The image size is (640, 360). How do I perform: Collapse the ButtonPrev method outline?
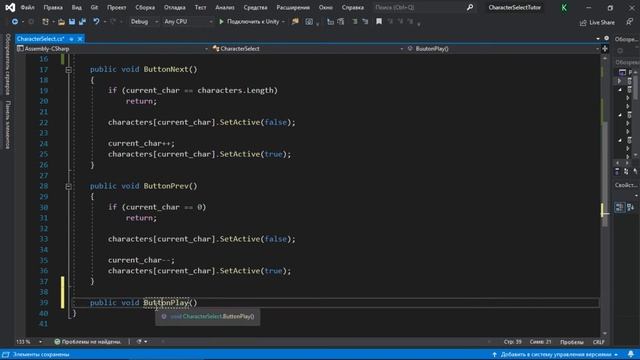coord(69,187)
